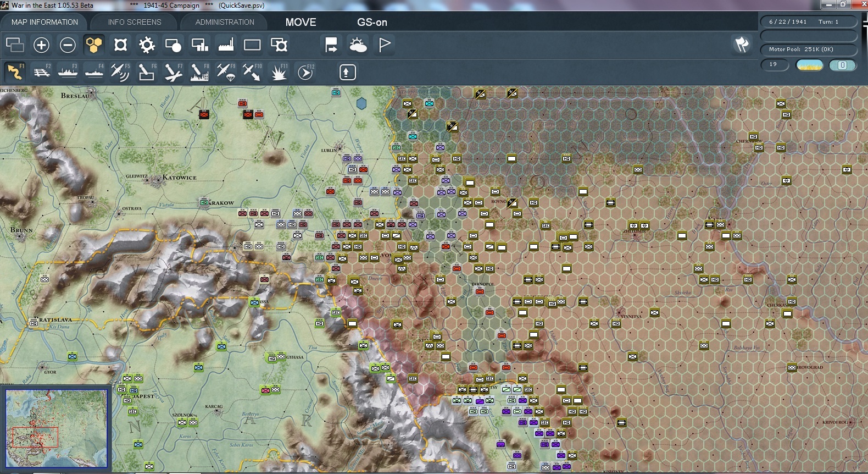Switch to the INFO SCREENS tab
The width and height of the screenshot is (868, 474).
(x=135, y=22)
